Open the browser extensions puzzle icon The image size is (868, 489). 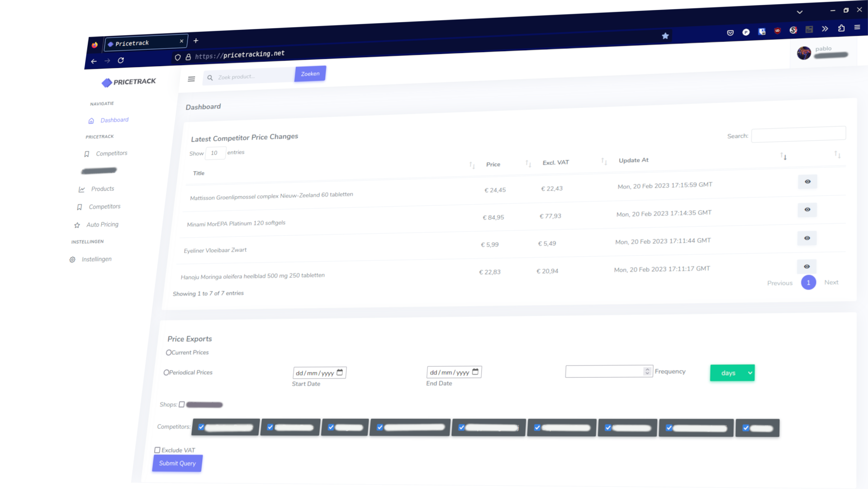click(x=841, y=29)
